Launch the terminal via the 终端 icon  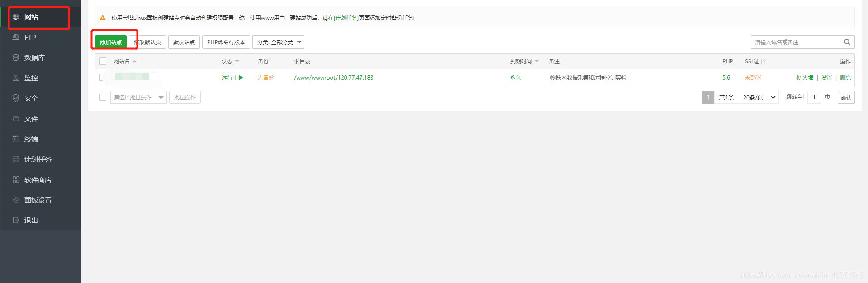16,139
